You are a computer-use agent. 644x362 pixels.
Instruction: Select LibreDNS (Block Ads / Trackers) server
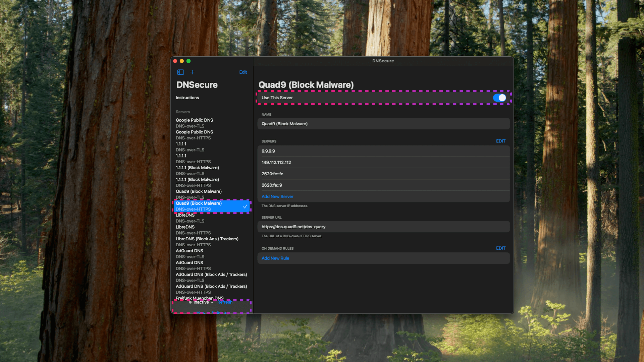pyautogui.click(x=207, y=241)
